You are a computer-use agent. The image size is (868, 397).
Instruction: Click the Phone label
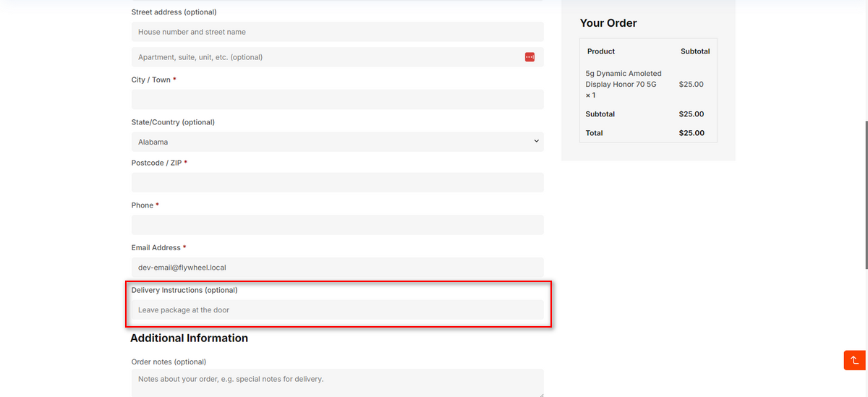click(145, 205)
